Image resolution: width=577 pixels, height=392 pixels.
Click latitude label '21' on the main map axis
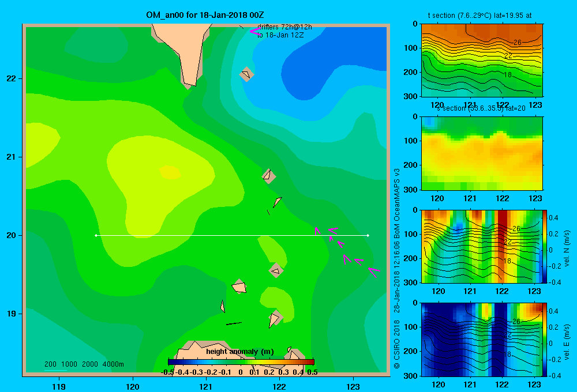[x=12, y=157]
